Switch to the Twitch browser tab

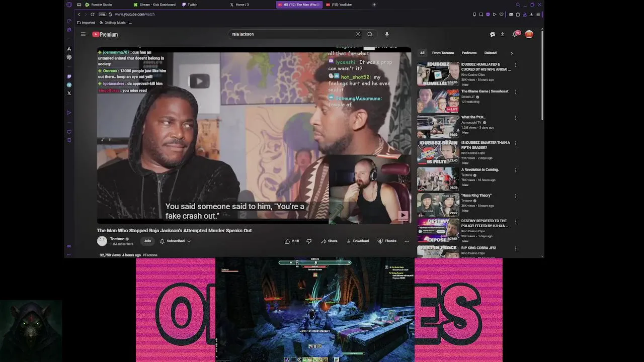(190, 5)
